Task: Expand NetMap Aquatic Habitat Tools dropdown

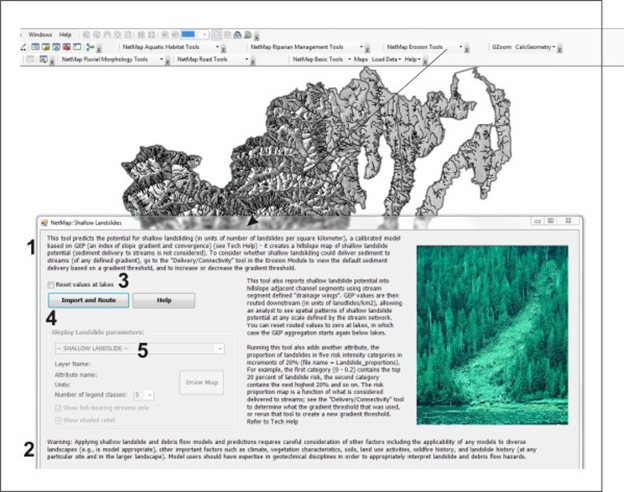Action: point(167,46)
